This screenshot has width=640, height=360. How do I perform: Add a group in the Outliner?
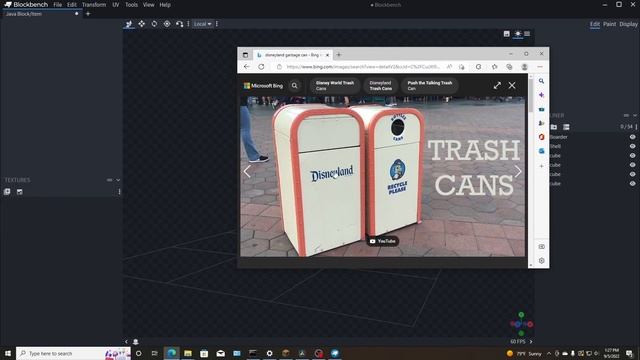[554, 127]
